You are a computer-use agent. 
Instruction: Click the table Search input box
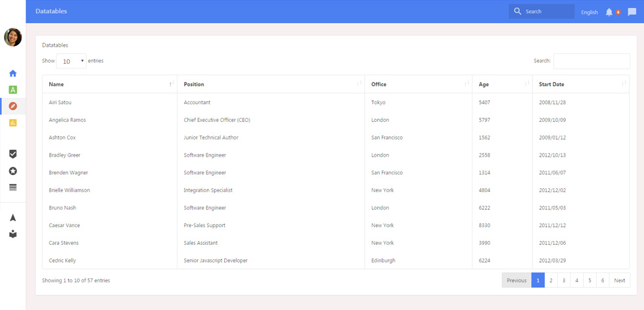coord(591,61)
